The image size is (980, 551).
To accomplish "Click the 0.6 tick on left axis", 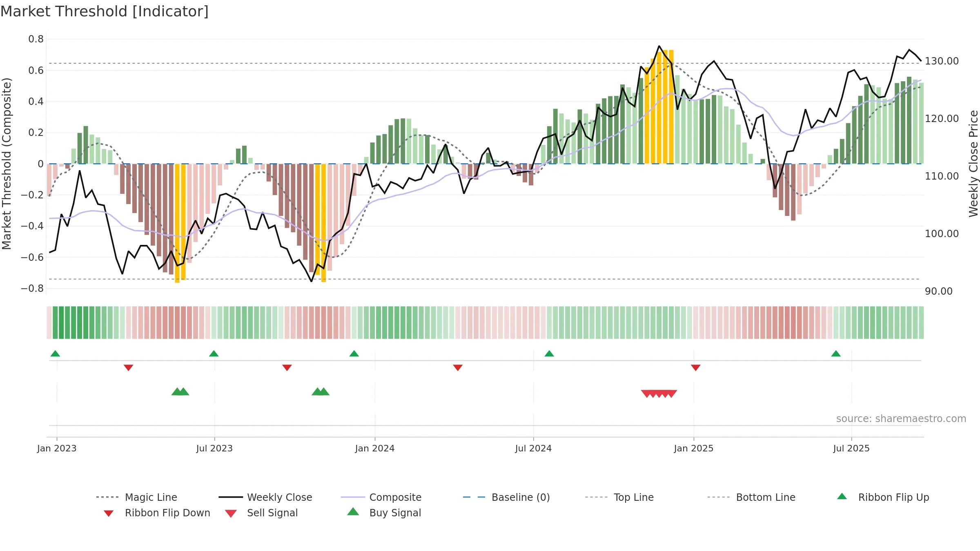I will coord(36,71).
